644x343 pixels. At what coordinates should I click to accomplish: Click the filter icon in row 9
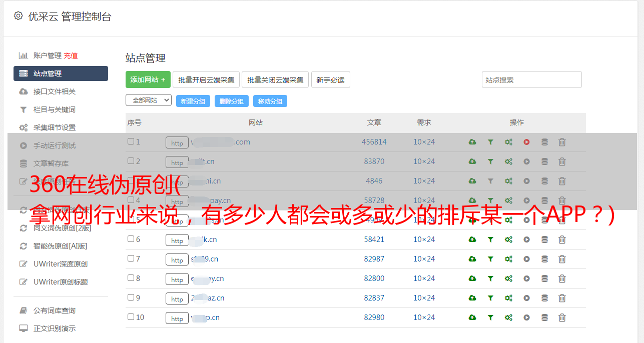click(490, 298)
